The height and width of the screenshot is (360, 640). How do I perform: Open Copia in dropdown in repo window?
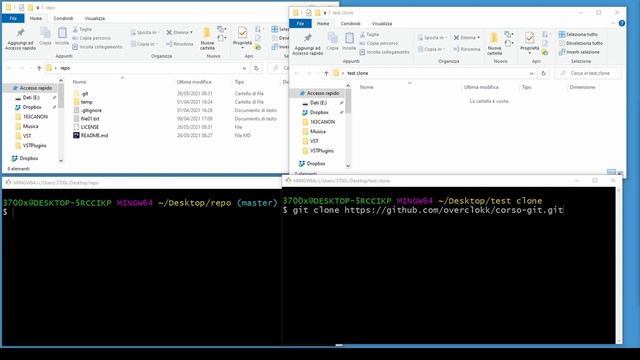coord(144,44)
